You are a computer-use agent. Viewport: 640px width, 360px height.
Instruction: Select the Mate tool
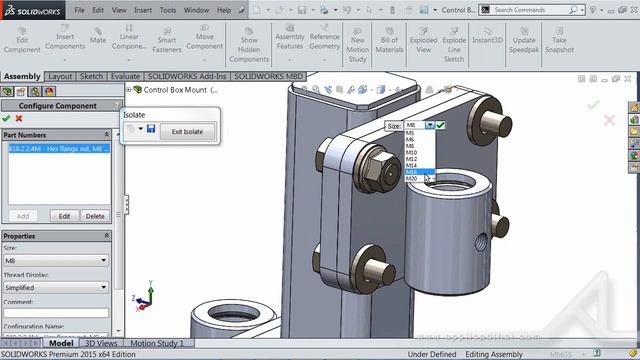[98, 36]
